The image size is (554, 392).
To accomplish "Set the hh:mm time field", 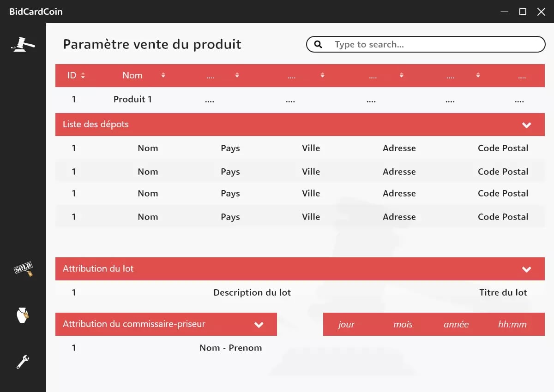I will [x=512, y=324].
